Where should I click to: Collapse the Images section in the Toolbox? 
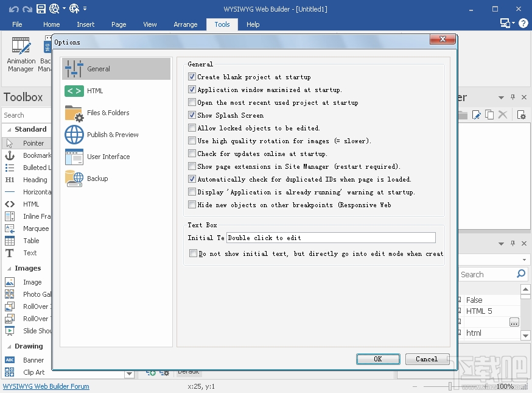(x=10, y=268)
